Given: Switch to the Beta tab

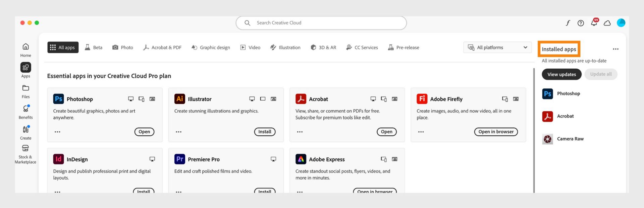Looking at the screenshot, I should 94,48.
